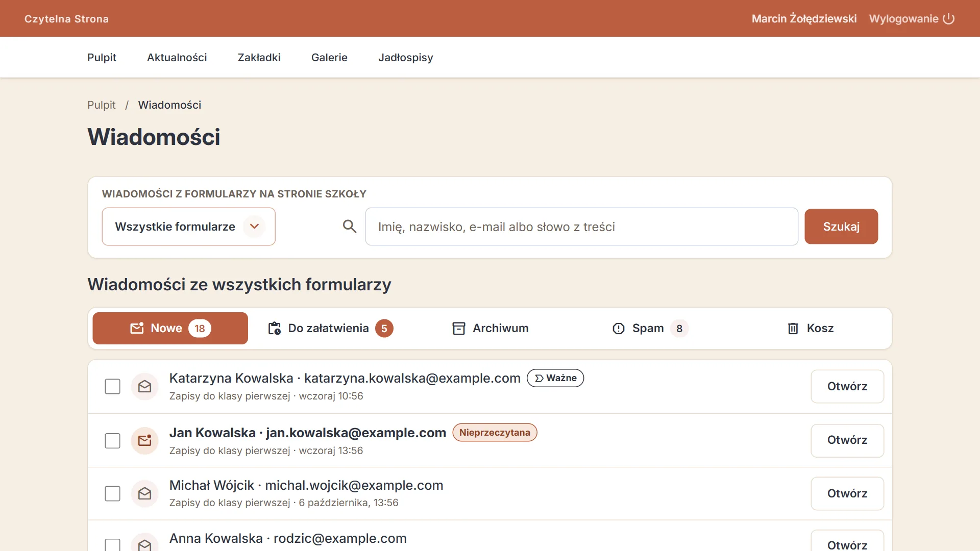The image size is (980, 551).
Task: Click the user name Marcin Żołędziewski
Action: (804, 19)
